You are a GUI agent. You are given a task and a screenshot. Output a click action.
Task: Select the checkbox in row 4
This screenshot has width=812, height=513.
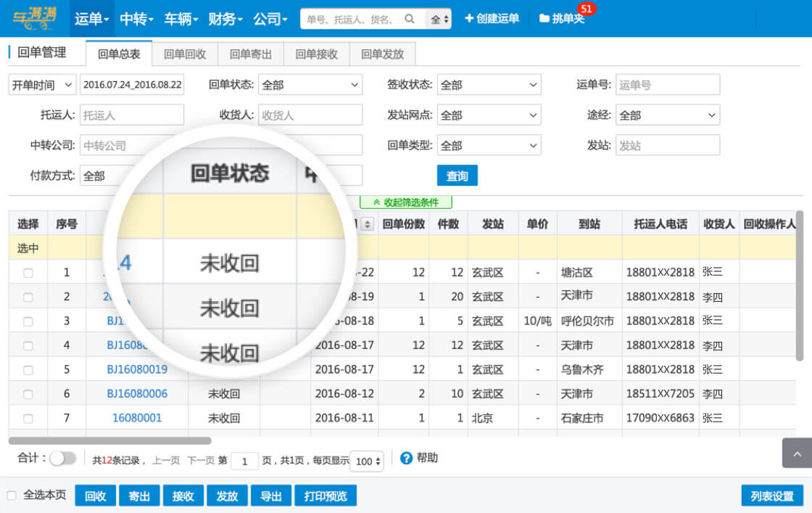click(x=28, y=345)
